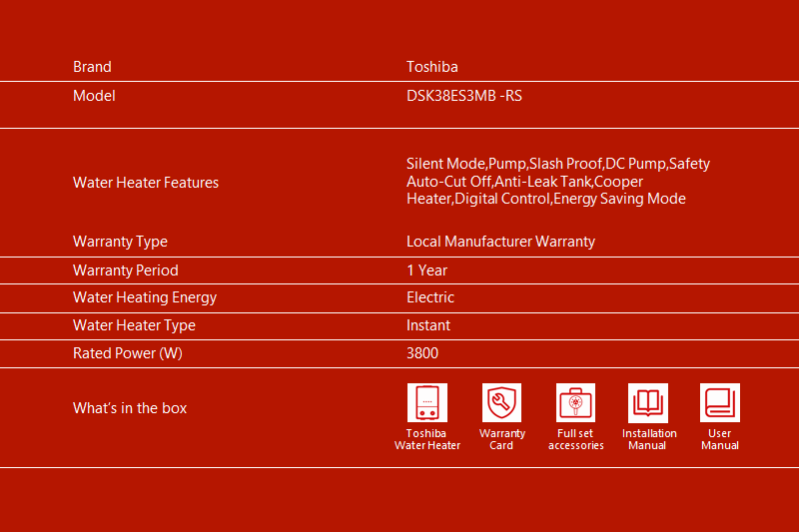Click the 'Electric' value
Viewport: 799px width, 532px height.
click(430, 297)
